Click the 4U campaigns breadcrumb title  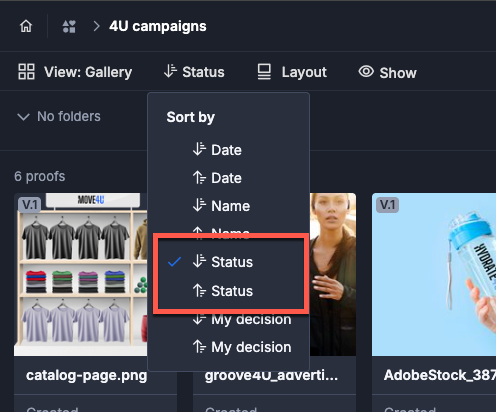point(158,26)
